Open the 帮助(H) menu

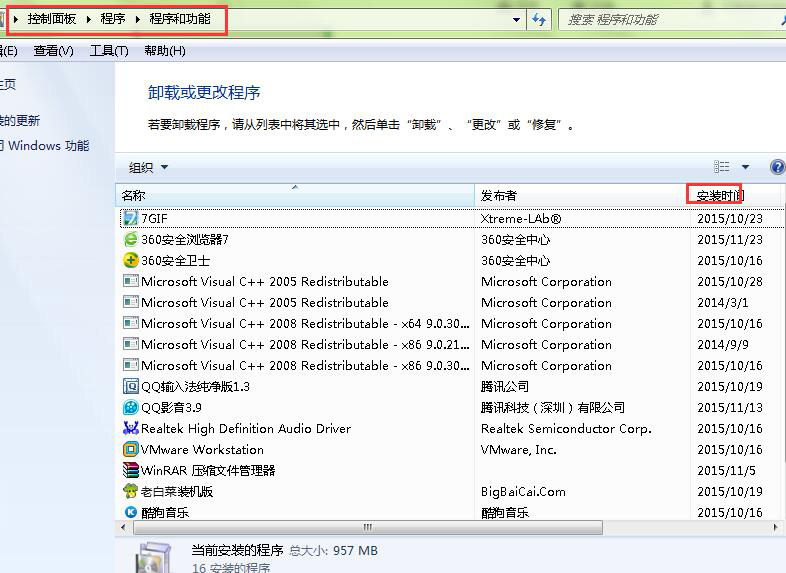click(165, 51)
